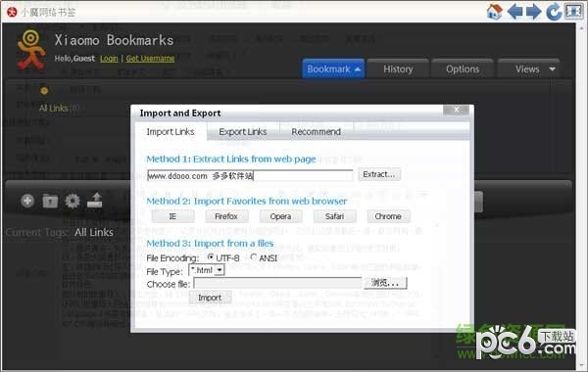Click the upload/export tray icon
Screen dimensions: 588x372
pos(95,200)
